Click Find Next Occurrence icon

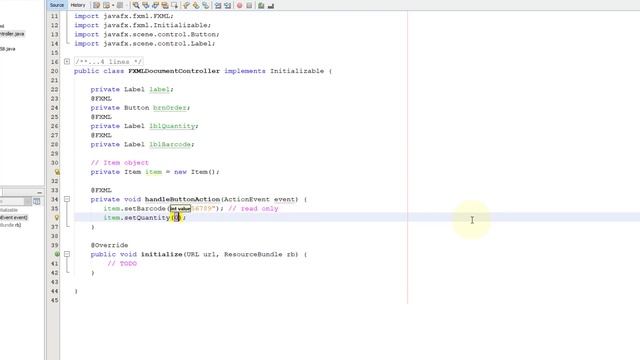156,5
